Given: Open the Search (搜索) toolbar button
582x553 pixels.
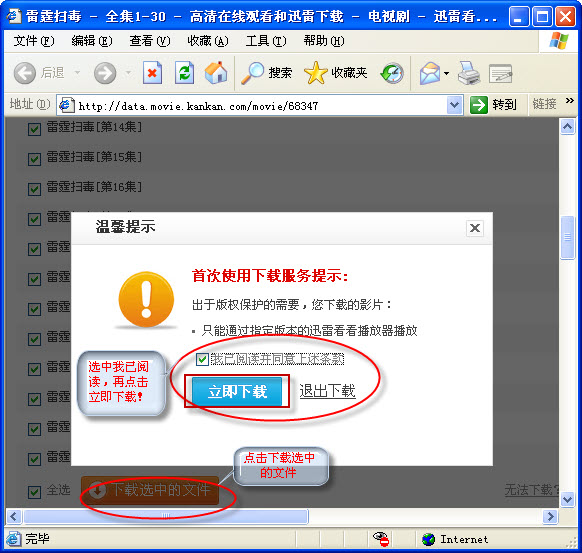Looking at the screenshot, I should coord(266,73).
